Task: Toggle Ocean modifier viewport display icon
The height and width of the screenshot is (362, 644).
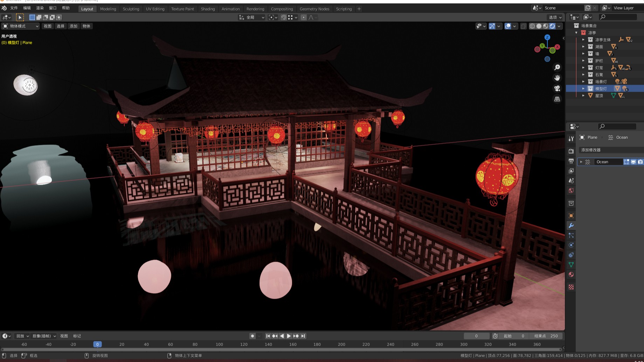Action: pyautogui.click(x=633, y=162)
